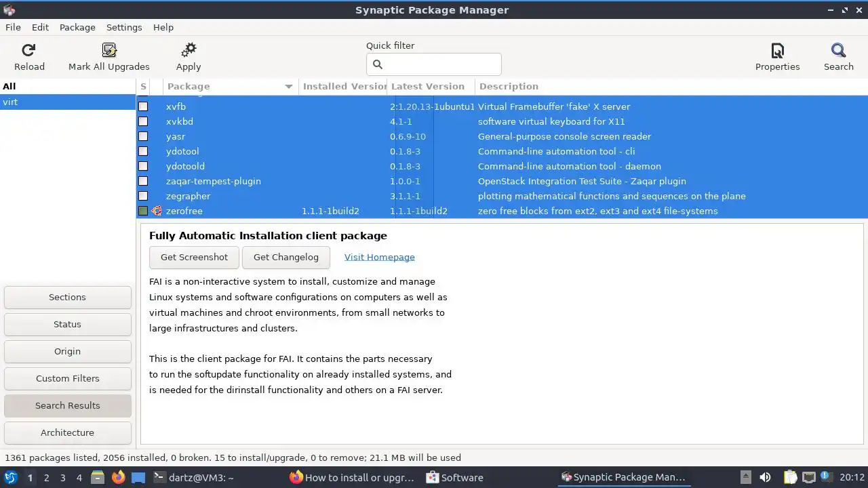This screenshot has width=868, height=488.
Task: Show the Origin filter list
Action: pos(67,351)
